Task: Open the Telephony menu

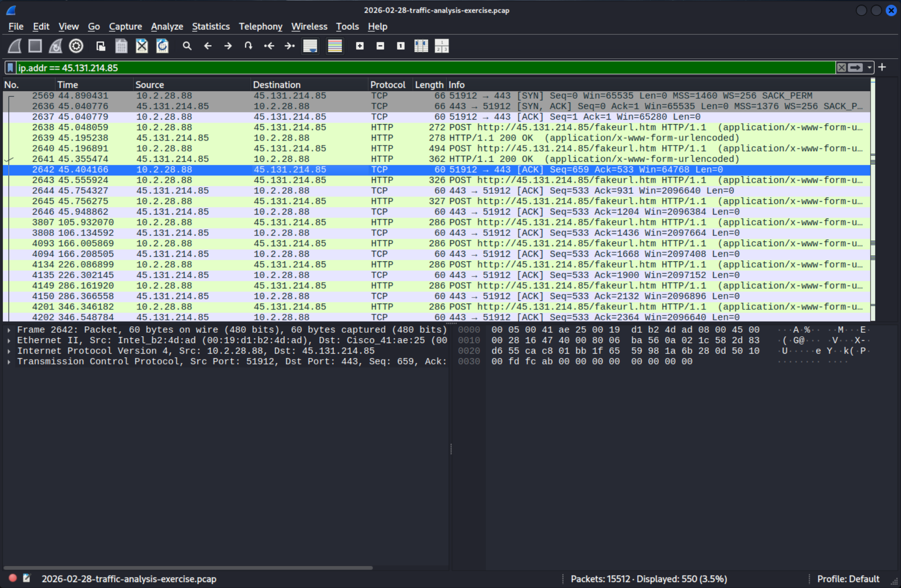Action: coord(261,26)
